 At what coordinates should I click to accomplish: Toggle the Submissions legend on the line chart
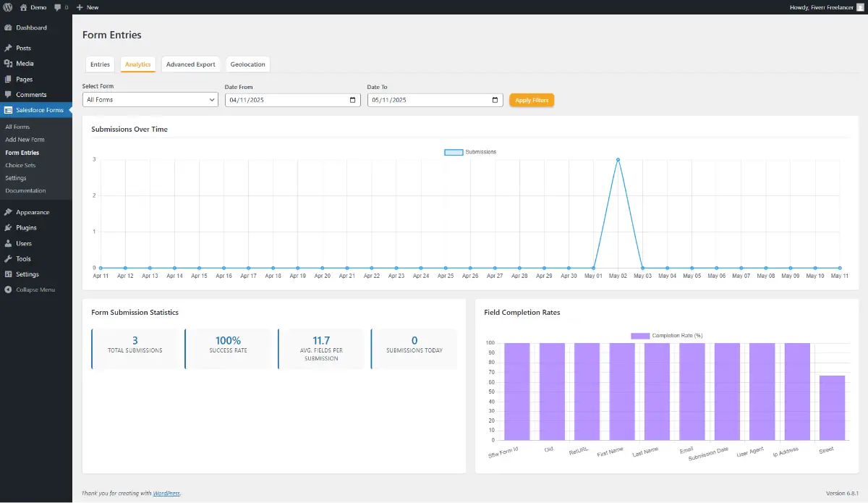click(x=469, y=152)
